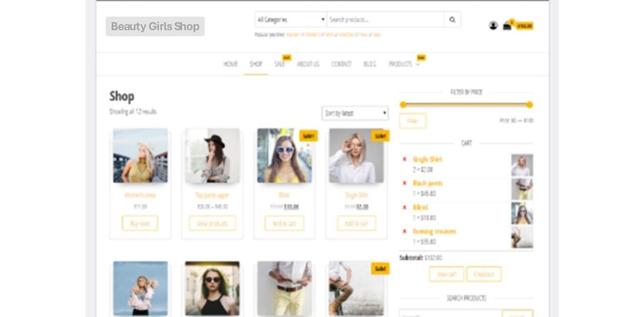
Task: Click Showing all 12 results text
Action: pyautogui.click(x=133, y=112)
